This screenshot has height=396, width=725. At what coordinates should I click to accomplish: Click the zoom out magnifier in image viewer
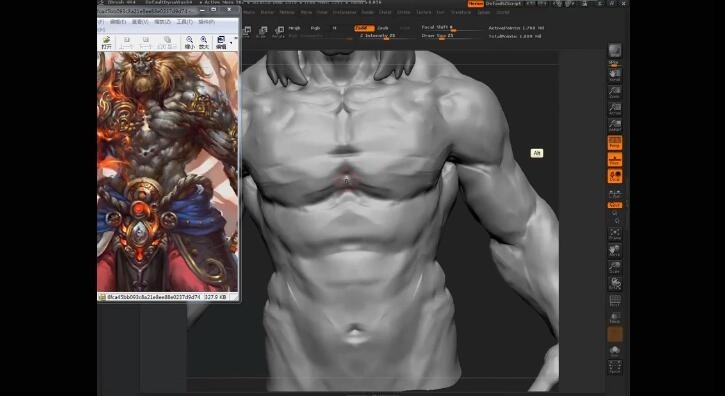point(190,42)
